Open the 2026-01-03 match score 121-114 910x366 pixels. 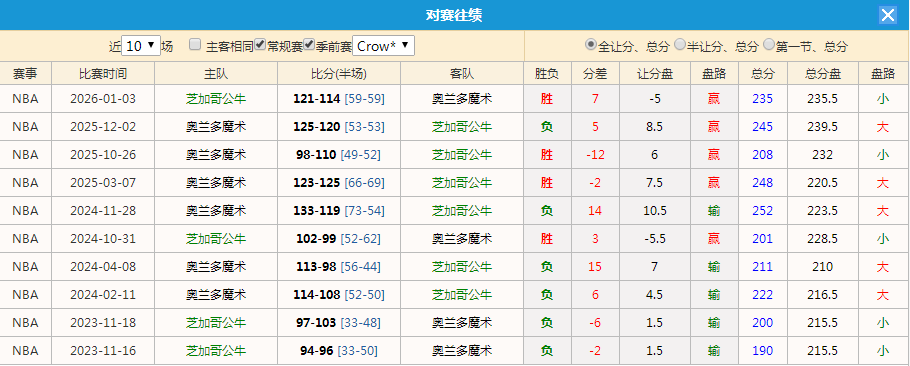pyautogui.click(x=316, y=99)
